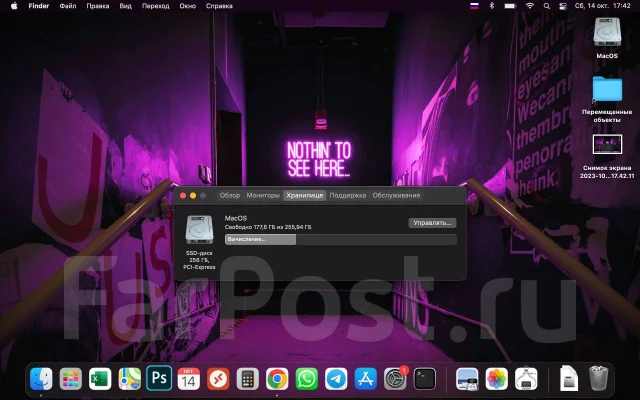The width and height of the screenshot is (640, 400).
Task: Open Telegram in the Dock
Action: tap(336, 379)
